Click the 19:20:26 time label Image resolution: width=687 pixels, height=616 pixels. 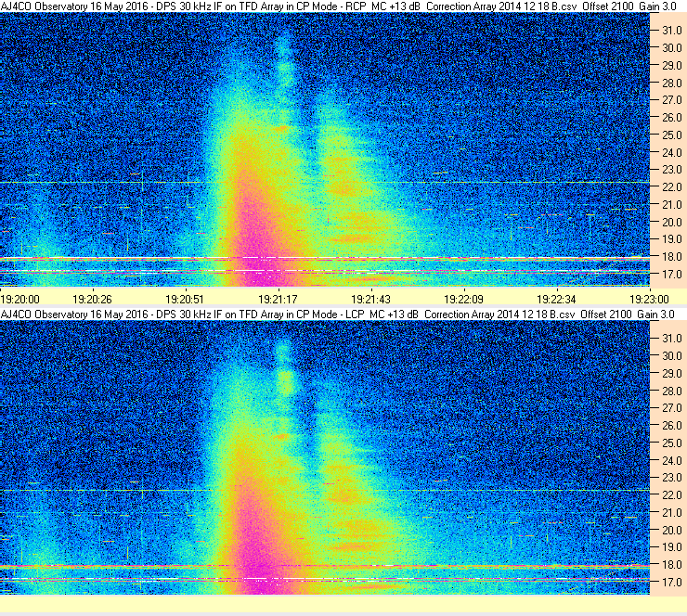[92, 300]
